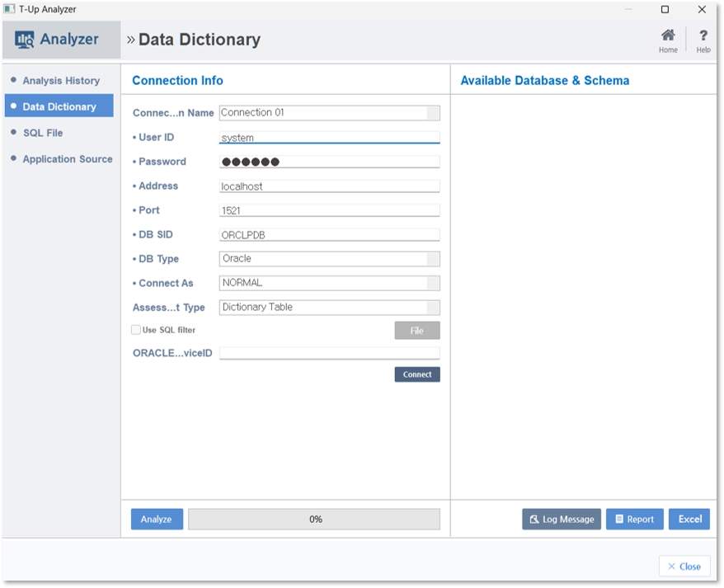Image resolution: width=724 pixels, height=588 pixels.
Task: Generate the Report
Action: [634, 520]
